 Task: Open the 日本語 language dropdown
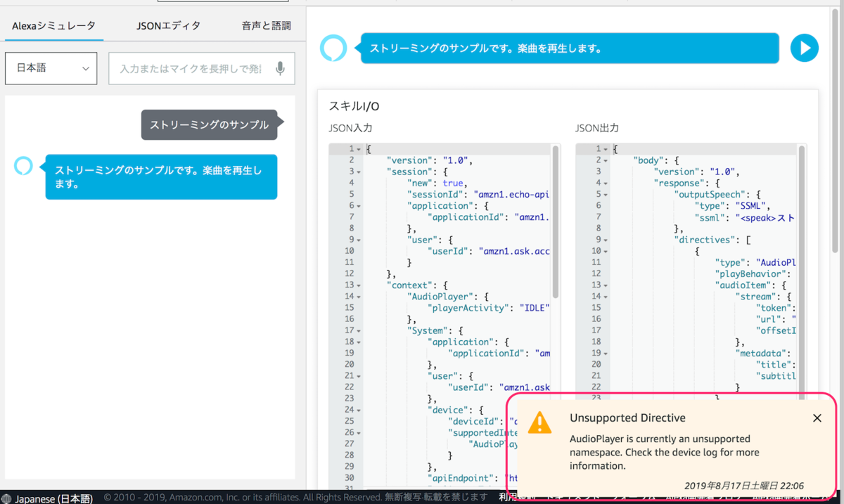[x=51, y=68]
